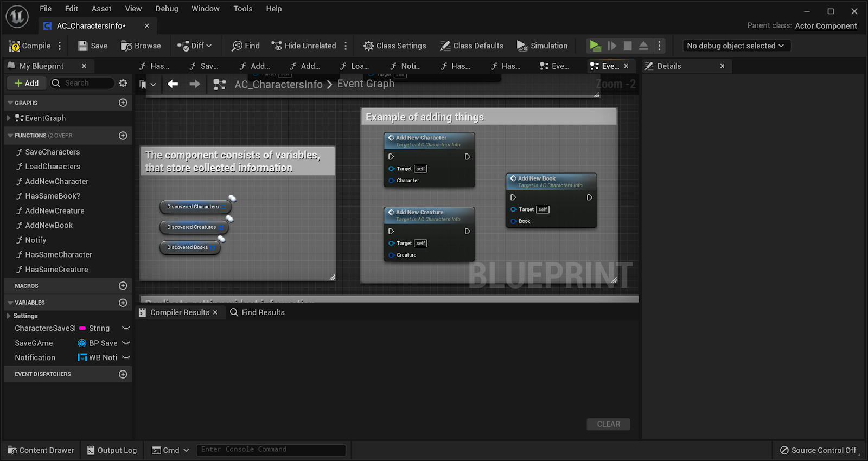Add a new variable with plus icon
Viewport: 868px width, 461px height.
(x=123, y=303)
